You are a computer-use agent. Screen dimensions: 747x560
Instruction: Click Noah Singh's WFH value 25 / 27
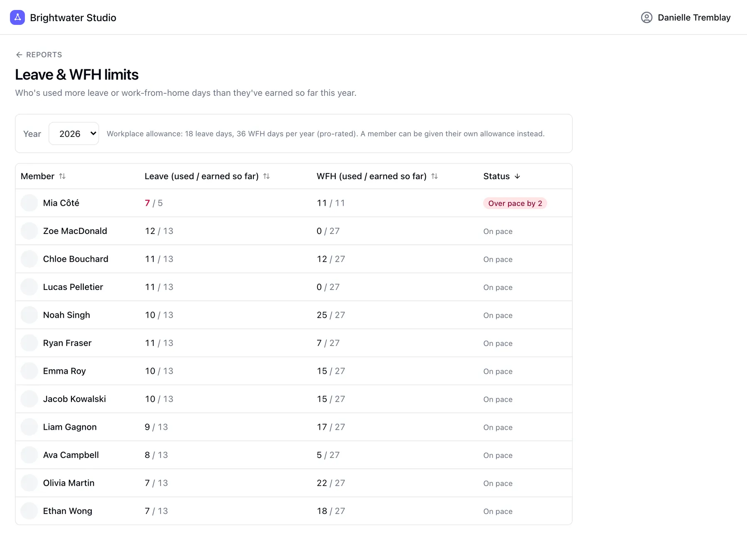tap(331, 315)
